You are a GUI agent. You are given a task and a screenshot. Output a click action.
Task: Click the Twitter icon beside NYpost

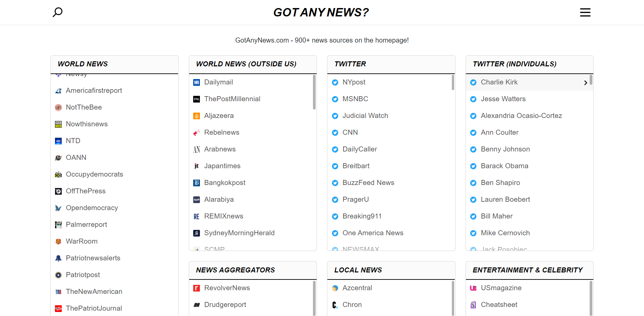(x=335, y=82)
